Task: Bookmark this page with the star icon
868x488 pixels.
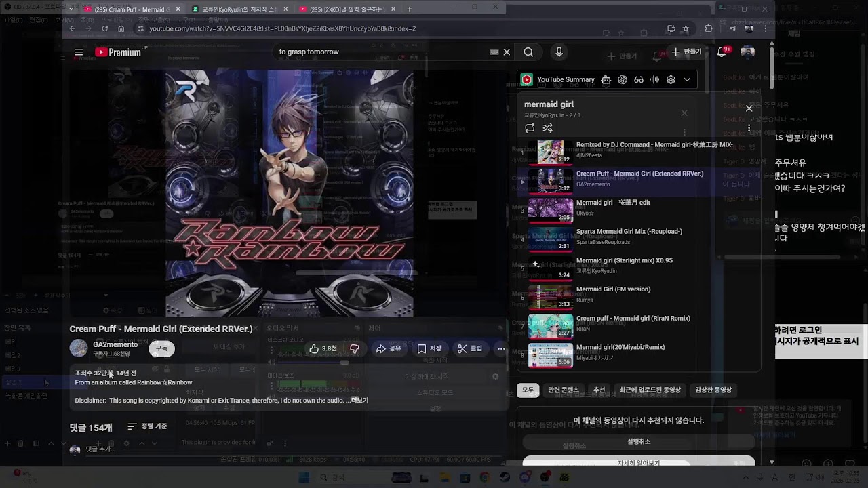Action: (x=686, y=28)
